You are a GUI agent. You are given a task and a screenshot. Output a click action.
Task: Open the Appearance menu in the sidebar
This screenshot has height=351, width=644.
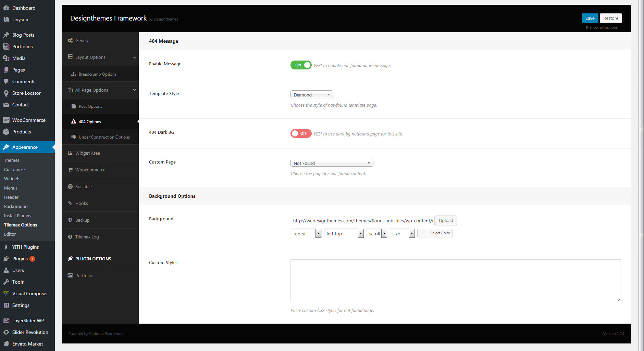(x=25, y=147)
